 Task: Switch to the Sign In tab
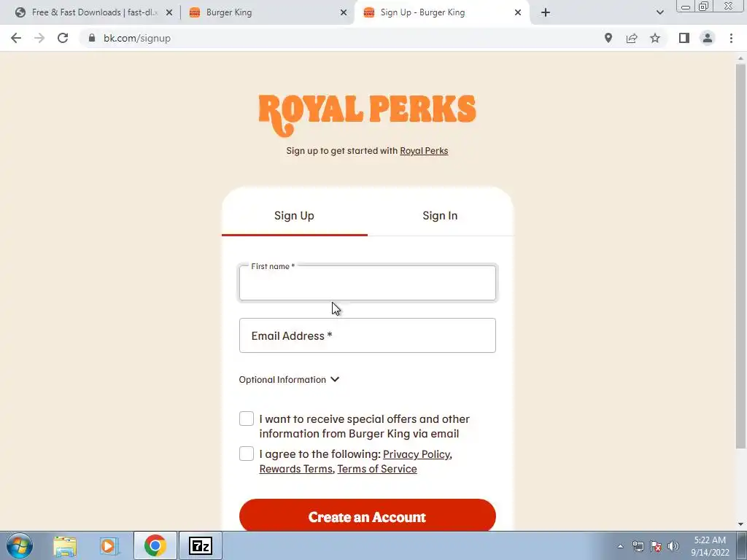click(x=440, y=216)
